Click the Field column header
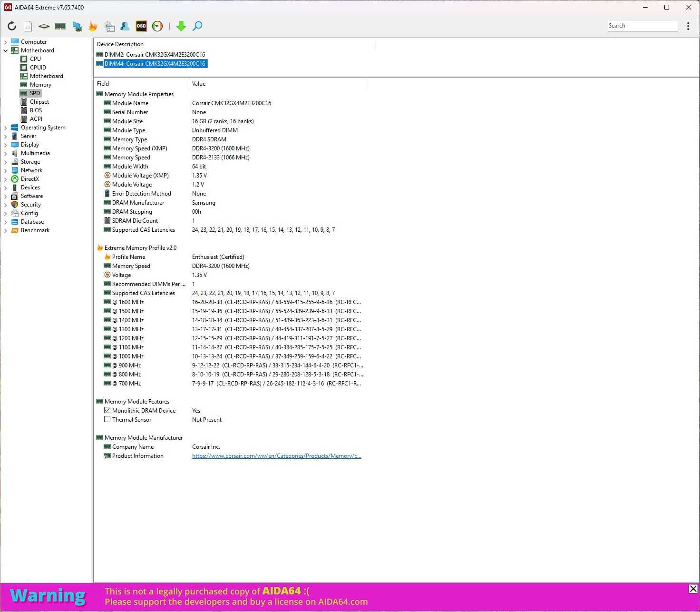700x612 pixels. 142,84
